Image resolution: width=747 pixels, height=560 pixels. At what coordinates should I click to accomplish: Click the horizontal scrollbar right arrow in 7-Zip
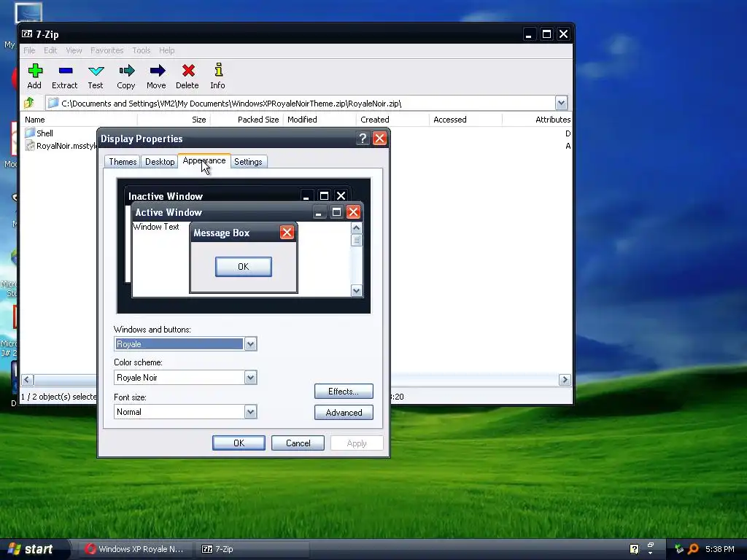pos(565,379)
